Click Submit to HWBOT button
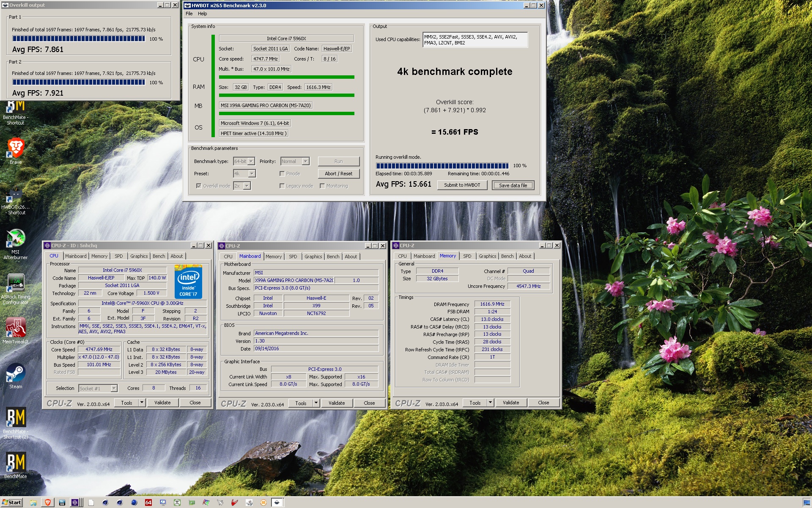Screen dimensions: 812x508 (462, 185)
